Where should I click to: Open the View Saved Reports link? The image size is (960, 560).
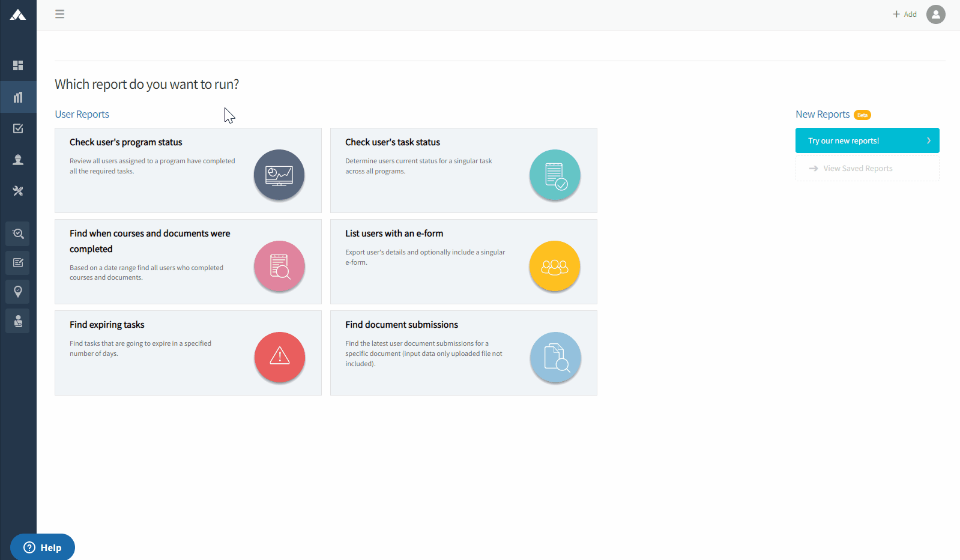point(857,169)
